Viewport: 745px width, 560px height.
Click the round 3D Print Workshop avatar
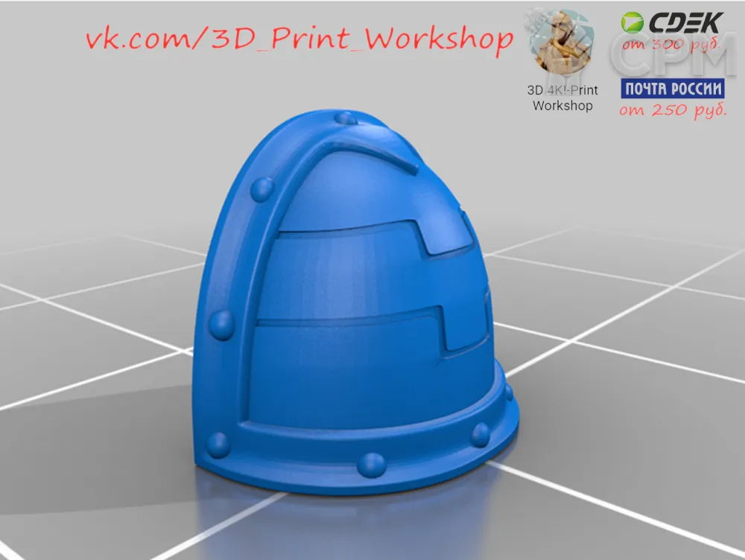pyautogui.click(x=562, y=42)
